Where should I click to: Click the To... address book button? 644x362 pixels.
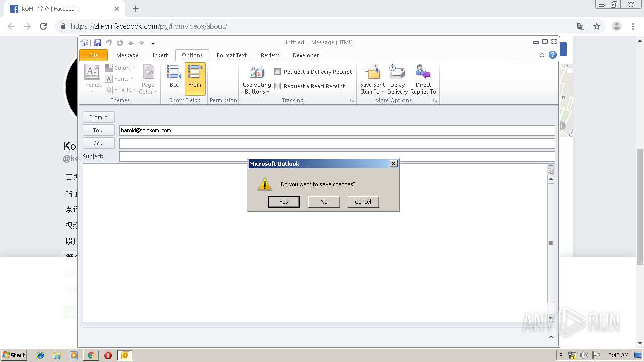pos(99,130)
